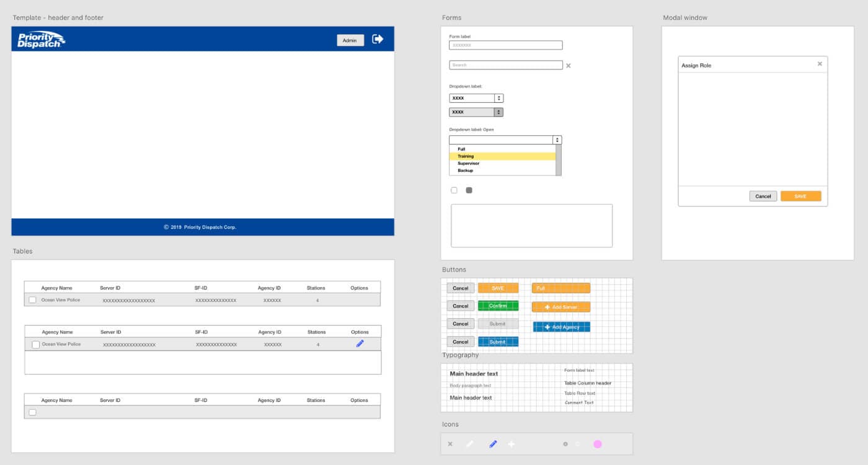
Task: Click Admin in the header bar
Action: coord(350,40)
